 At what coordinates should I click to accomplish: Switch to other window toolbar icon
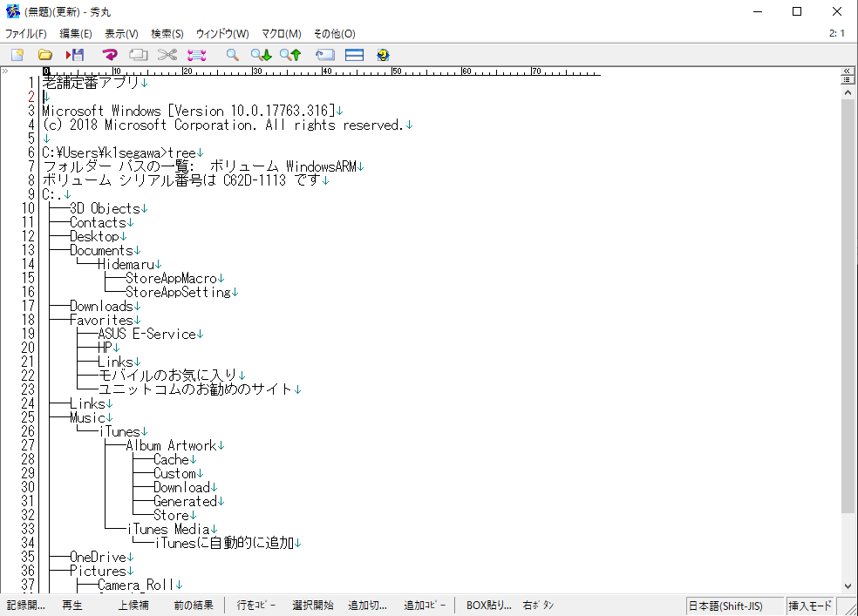pyautogui.click(x=325, y=55)
